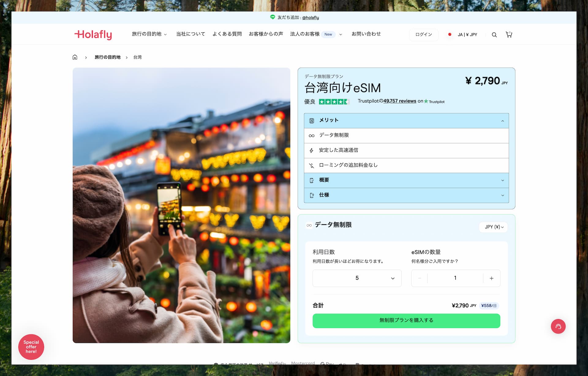
Task: Click the summary section device icon
Action: [x=312, y=180]
